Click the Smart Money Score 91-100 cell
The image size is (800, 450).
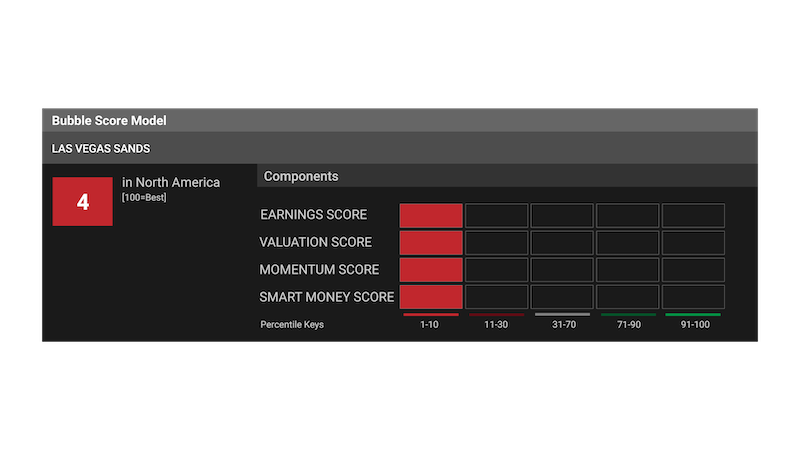pyautogui.click(x=693, y=297)
